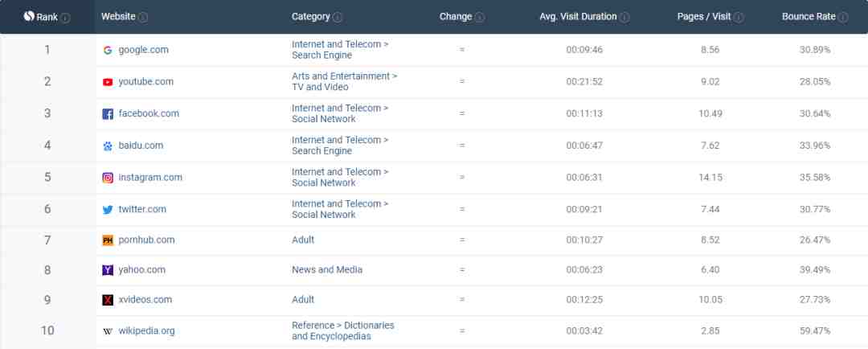
Task: Select the 00:03:42 duration for wikipedia.org
Action: [584, 331]
